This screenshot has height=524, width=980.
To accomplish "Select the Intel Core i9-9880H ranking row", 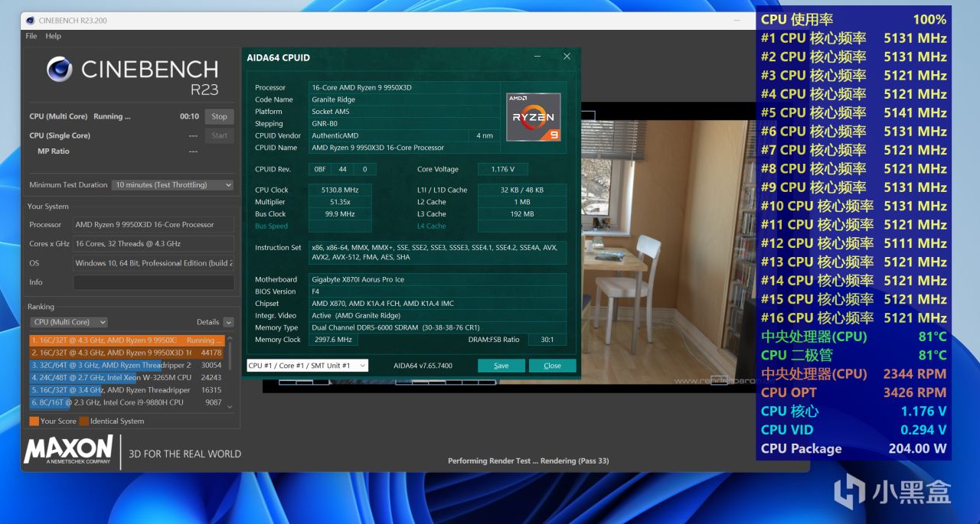I will point(127,402).
